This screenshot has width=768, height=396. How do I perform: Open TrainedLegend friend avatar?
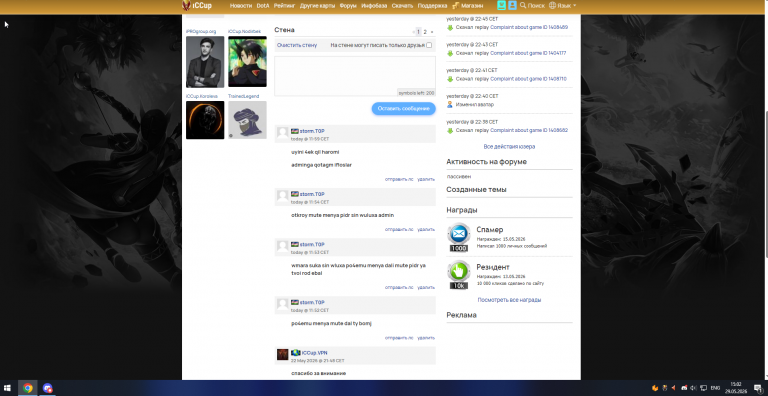(247, 120)
